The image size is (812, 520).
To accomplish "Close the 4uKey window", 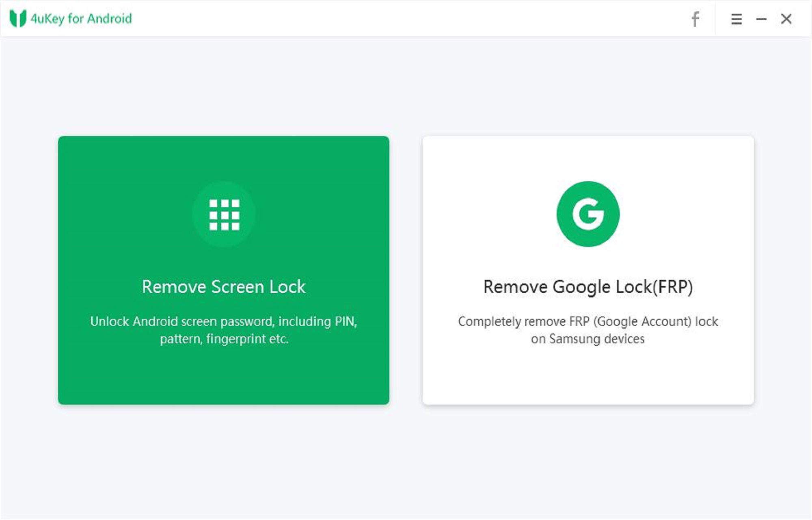I will pos(787,19).
